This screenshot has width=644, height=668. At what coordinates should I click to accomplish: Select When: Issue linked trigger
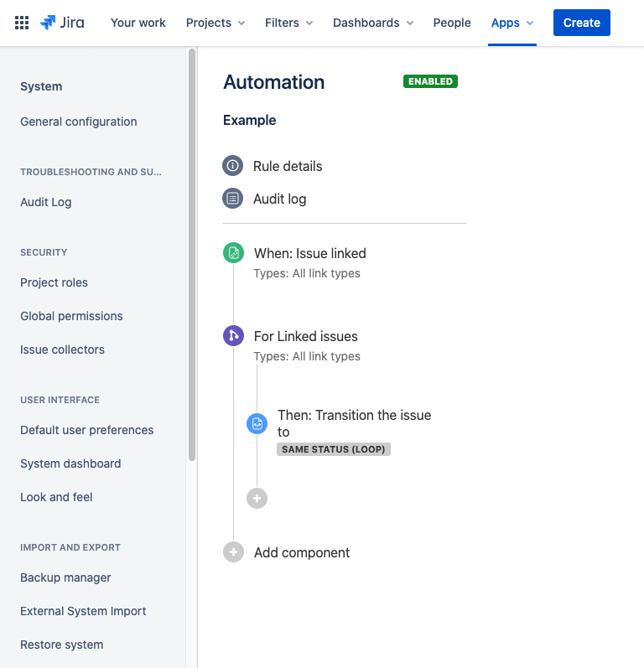tap(310, 253)
